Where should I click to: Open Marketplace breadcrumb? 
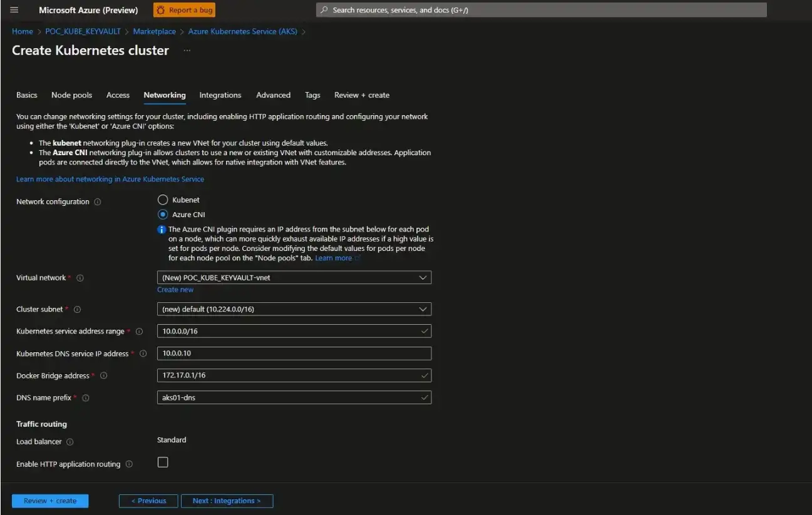155,31
